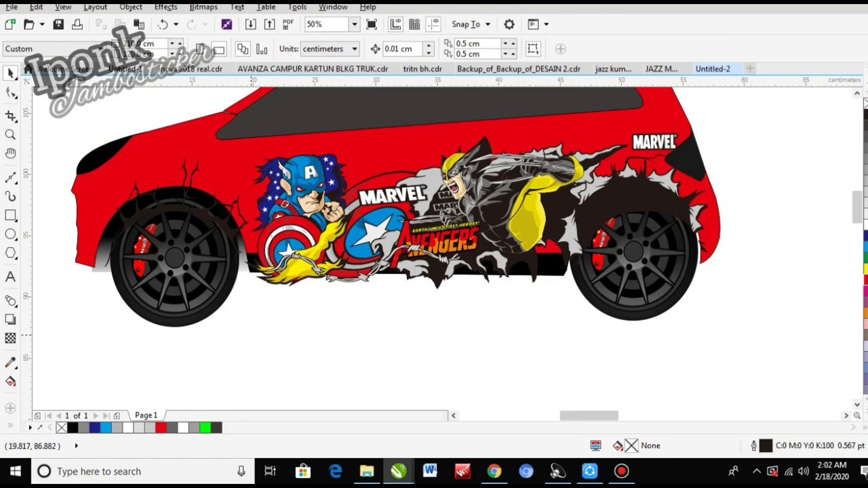This screenshot has width=868, height=488.
Task: Click the Save floppy icon
Action: 58,24
